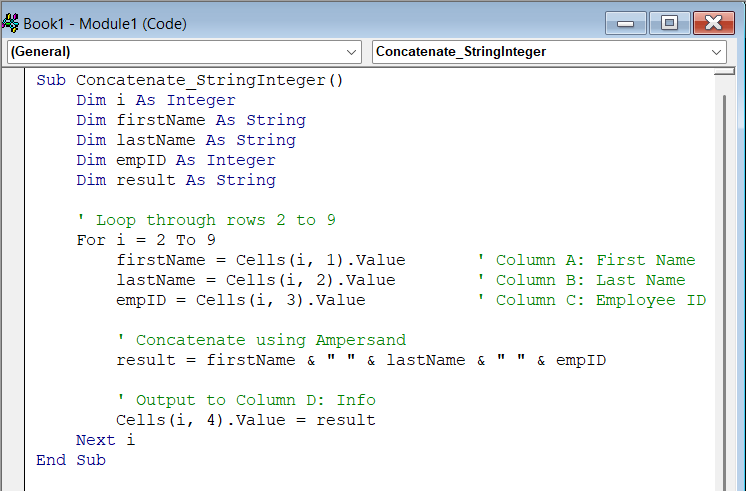Close the Module1 code window
This screenshot has width=746, height=491.
[x=714, y=23]
